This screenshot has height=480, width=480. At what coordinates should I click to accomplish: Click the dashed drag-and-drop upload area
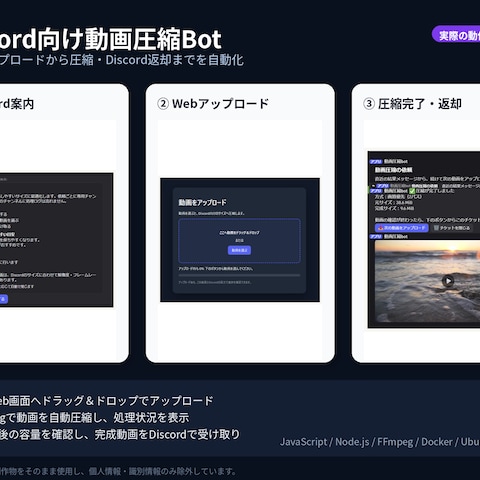(x=239, y=241)
